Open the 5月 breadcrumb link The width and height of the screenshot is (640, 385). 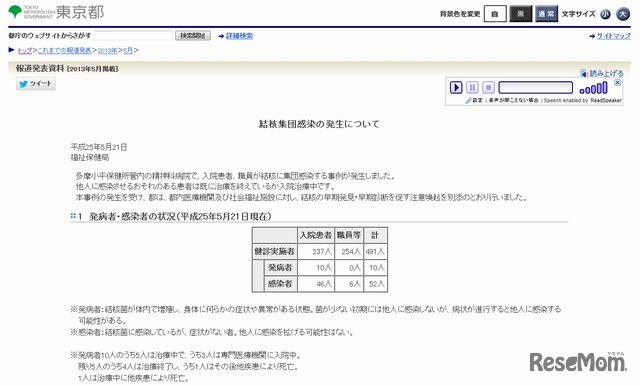click(128, 50)
